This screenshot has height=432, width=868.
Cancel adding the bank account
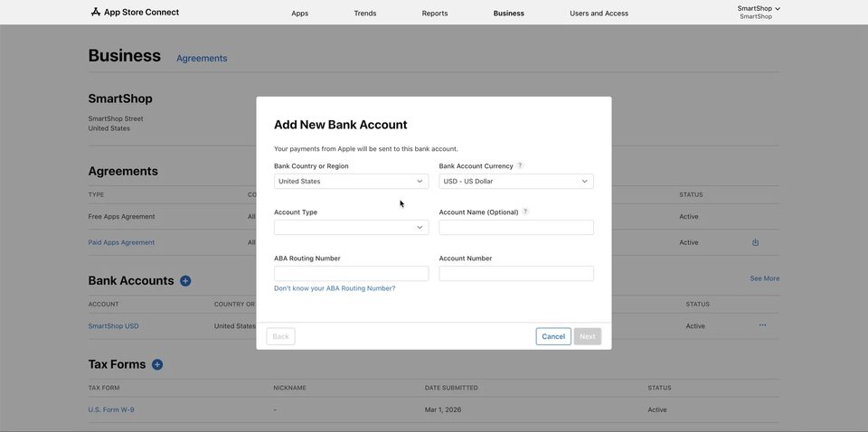point(553,336)
